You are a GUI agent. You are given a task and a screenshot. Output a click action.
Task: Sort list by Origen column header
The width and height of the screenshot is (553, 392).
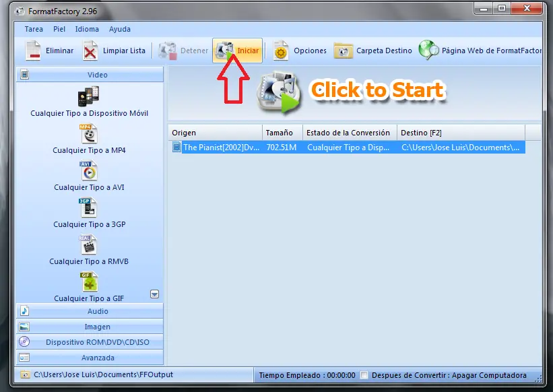[215, 133]
